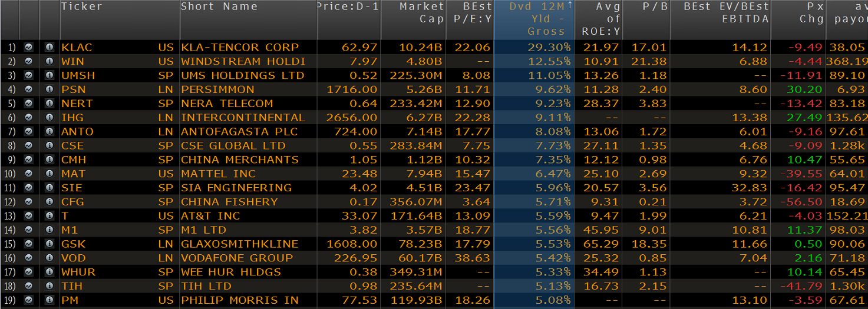Sort by the Short Name column header

pos(249,20)
